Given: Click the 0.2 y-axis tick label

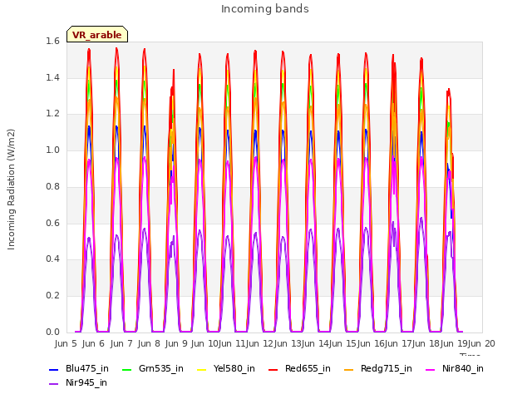Looking at the screenshot, I should pyautogui.click(x=52, y=296).
